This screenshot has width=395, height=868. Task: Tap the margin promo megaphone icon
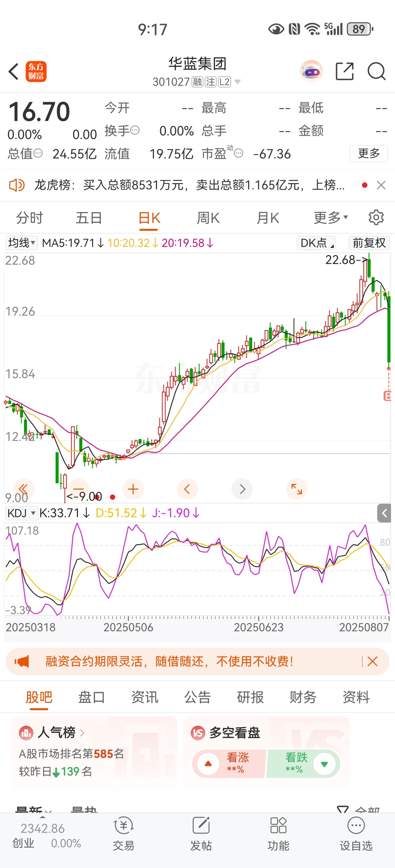(x=22, y=662)
